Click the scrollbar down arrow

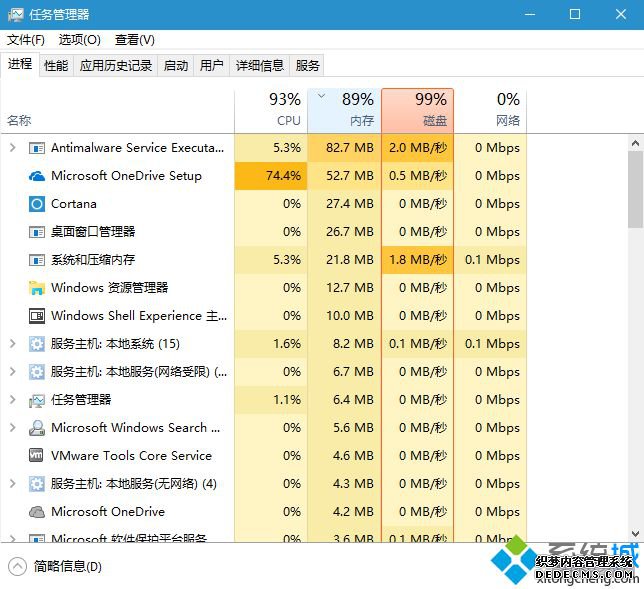635,534
